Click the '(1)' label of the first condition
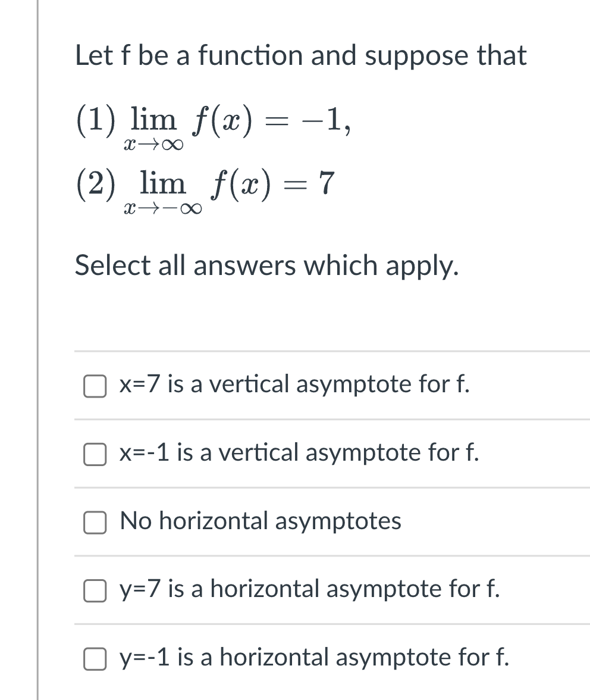This screenshot has width=590, height=700. pyautogui.click(x=95, y=120)
